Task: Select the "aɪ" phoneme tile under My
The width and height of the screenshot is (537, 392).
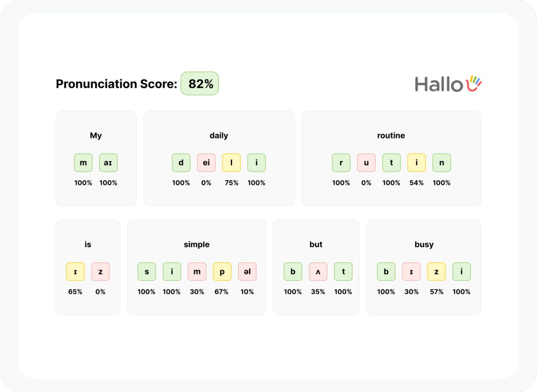Action: click(x=108, y=162)
